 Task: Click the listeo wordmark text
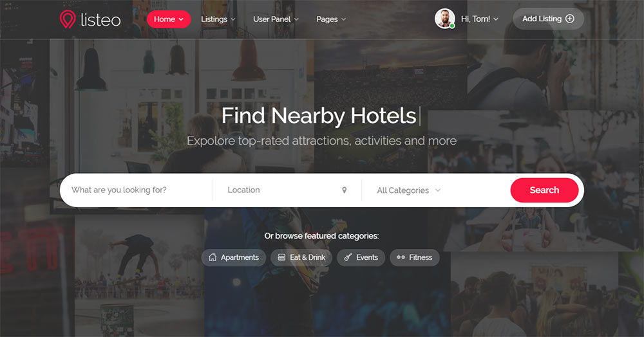point(100,20)
